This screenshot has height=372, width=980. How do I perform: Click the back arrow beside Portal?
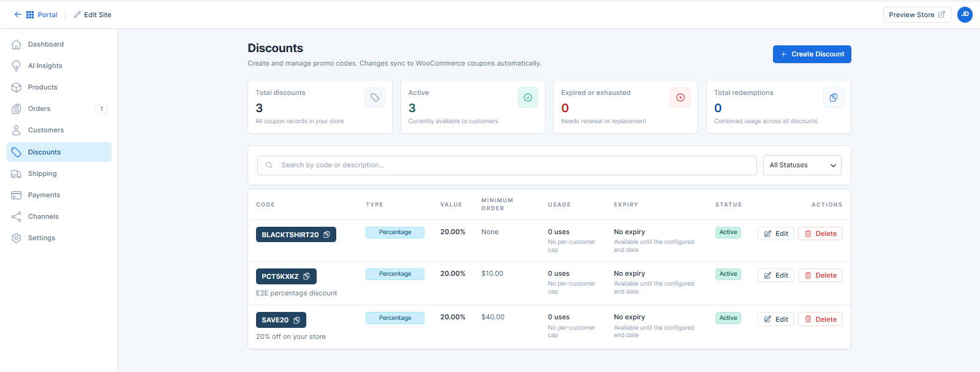tap(18, 14)
